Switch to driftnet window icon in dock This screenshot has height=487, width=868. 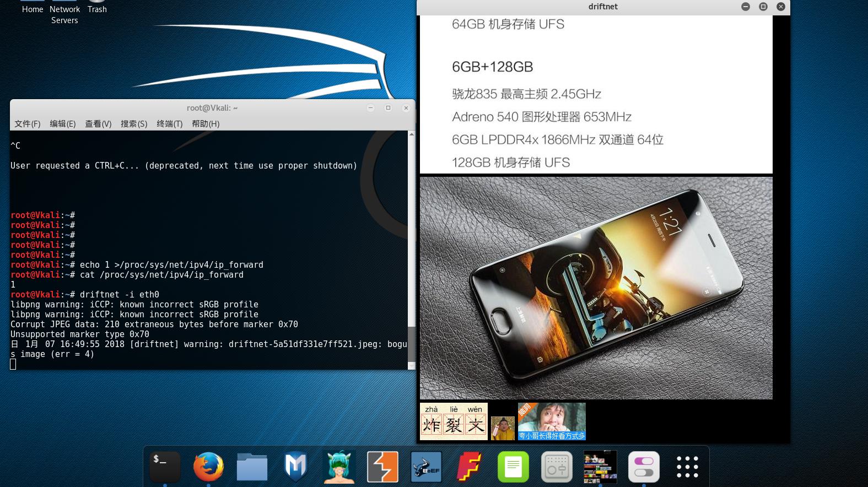600,467
